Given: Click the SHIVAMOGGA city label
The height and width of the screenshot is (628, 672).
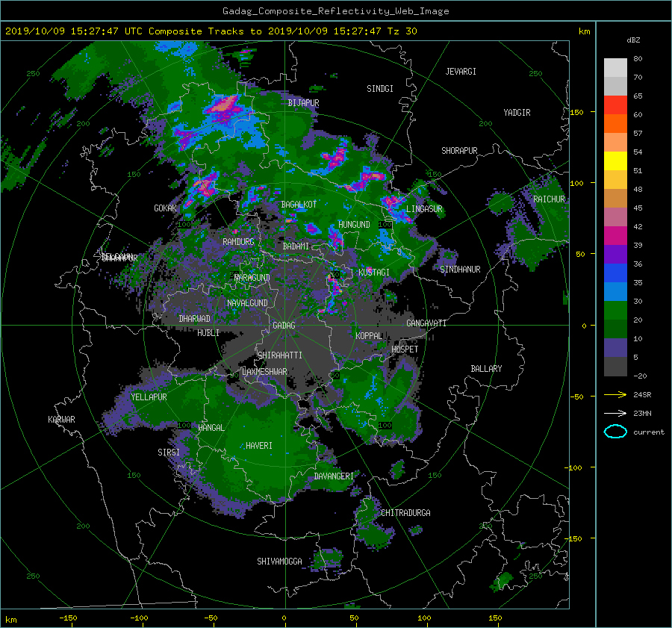Looking at the screenshot, I should [279, 561].
